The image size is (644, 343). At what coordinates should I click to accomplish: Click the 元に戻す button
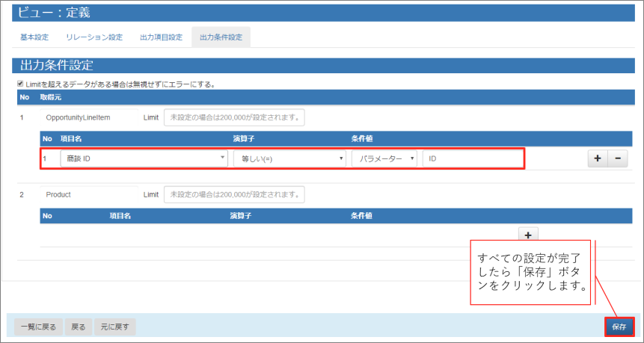click(115, 327)
